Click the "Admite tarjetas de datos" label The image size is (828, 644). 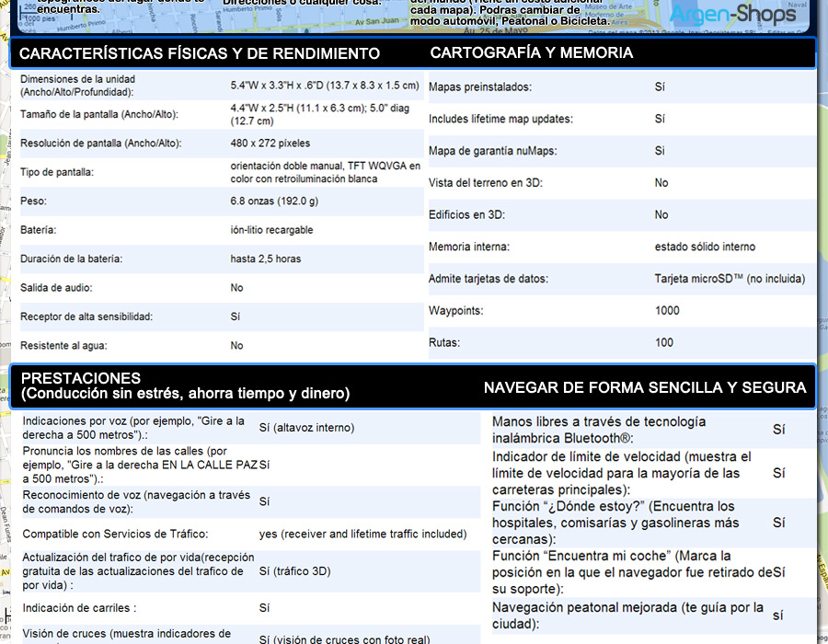coord(489,279)
